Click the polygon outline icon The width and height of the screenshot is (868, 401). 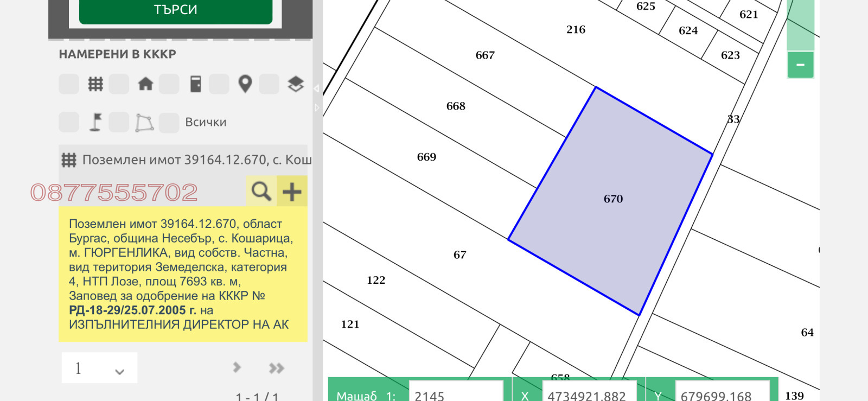click(x=144, y=123)
